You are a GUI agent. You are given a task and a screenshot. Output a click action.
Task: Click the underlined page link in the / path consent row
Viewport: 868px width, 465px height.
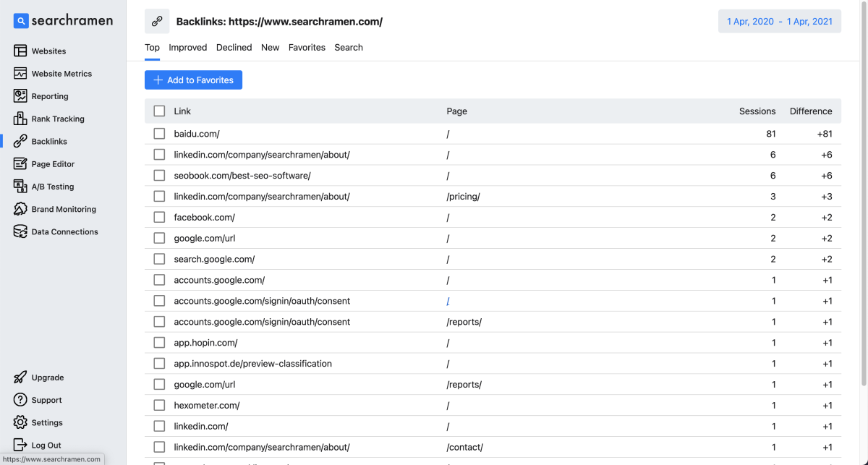click(x=448, y=301)
